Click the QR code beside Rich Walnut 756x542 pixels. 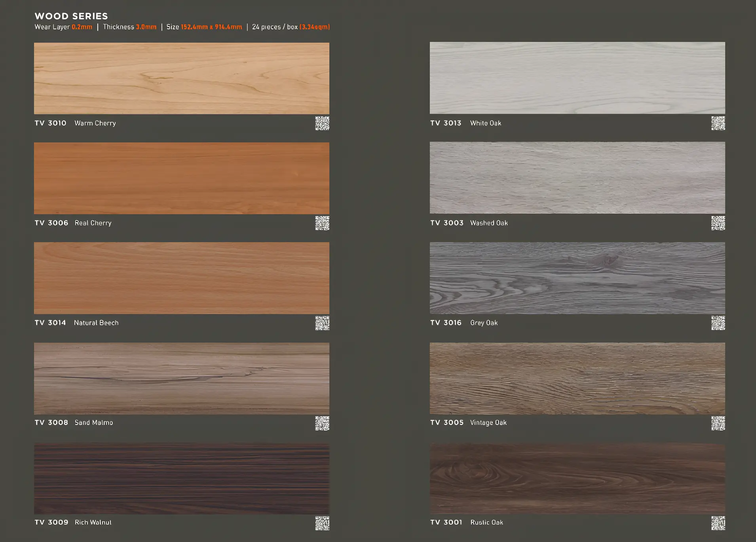pos(322,523)
